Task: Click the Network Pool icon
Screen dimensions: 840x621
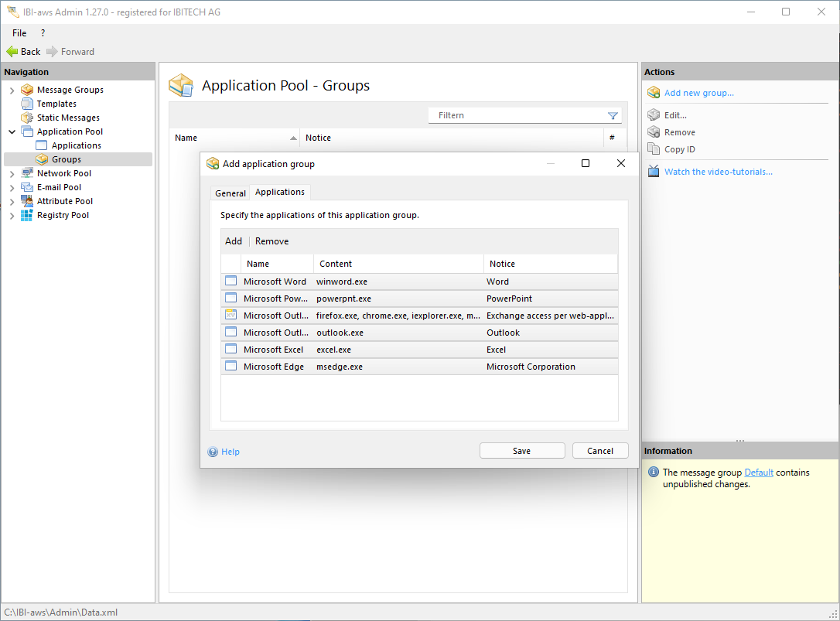Action: (27, 173)
